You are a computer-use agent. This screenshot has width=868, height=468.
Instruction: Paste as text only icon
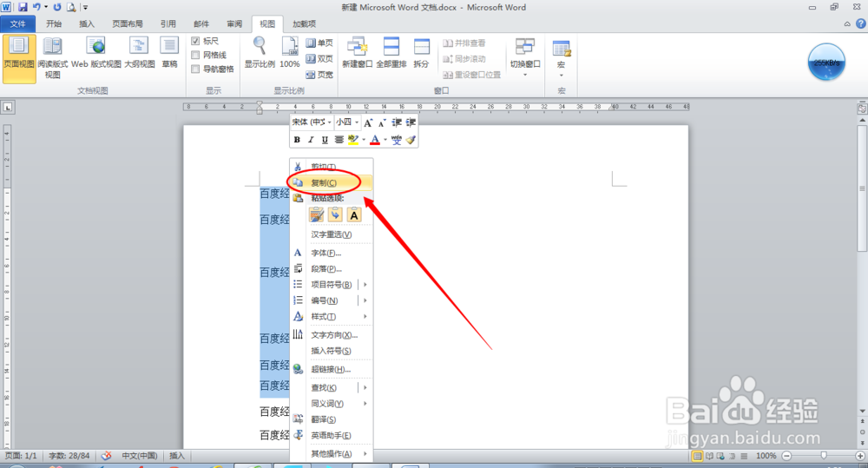click(354, 214)
